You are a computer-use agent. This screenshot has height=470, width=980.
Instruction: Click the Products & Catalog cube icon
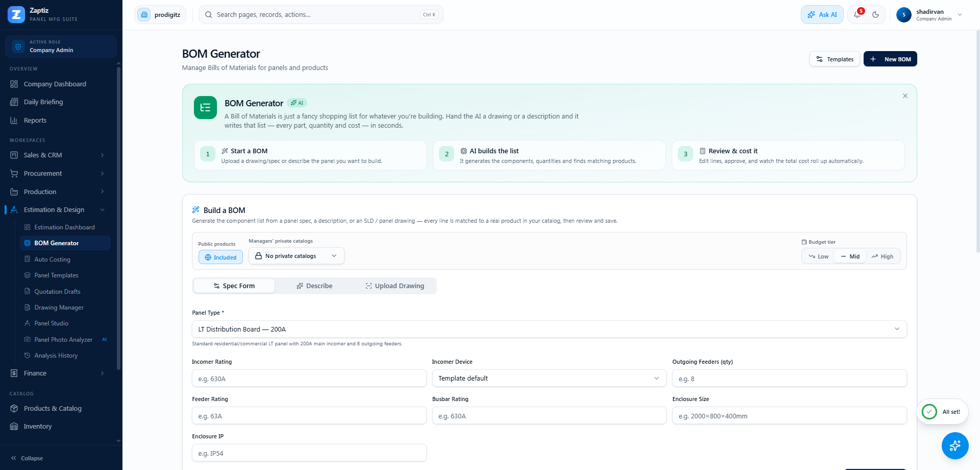point(14,409)
